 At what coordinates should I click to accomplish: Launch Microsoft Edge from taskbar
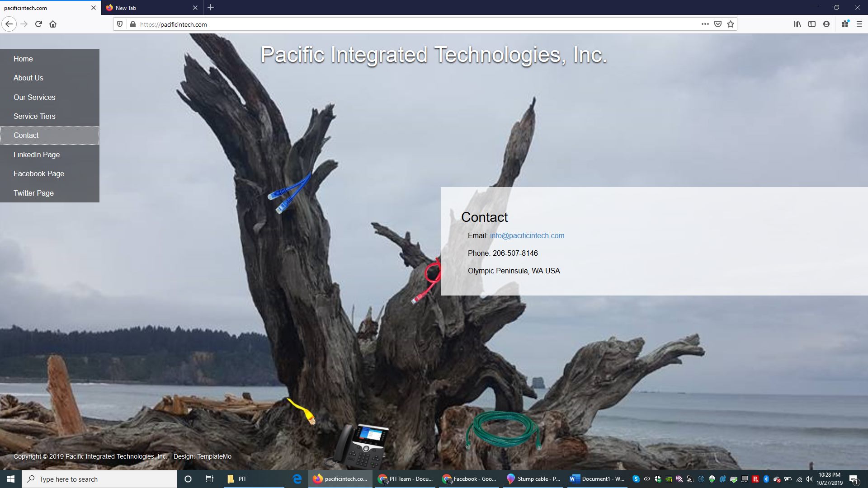click(x=297, y=479)
